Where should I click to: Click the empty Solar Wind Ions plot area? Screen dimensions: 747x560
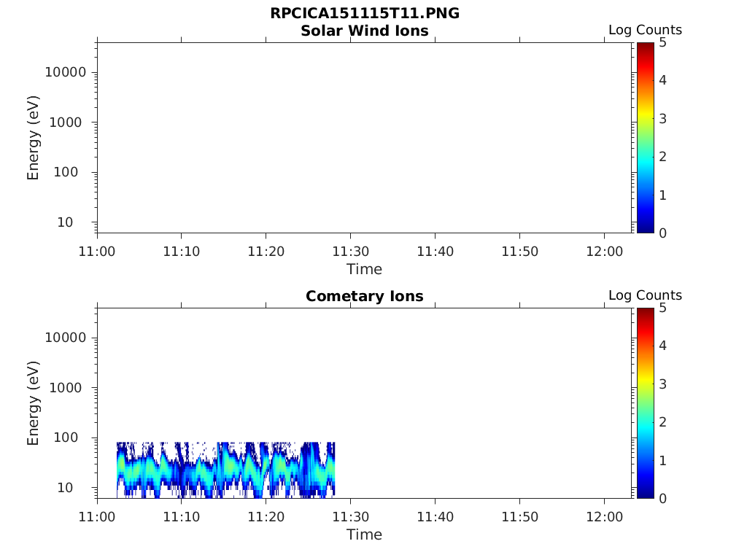(365, 138)
